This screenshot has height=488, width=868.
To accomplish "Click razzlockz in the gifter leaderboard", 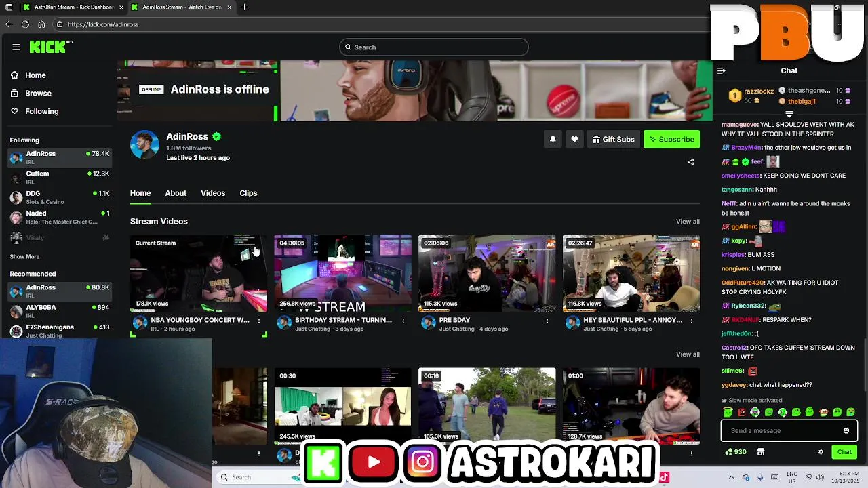I will point(759,91).
